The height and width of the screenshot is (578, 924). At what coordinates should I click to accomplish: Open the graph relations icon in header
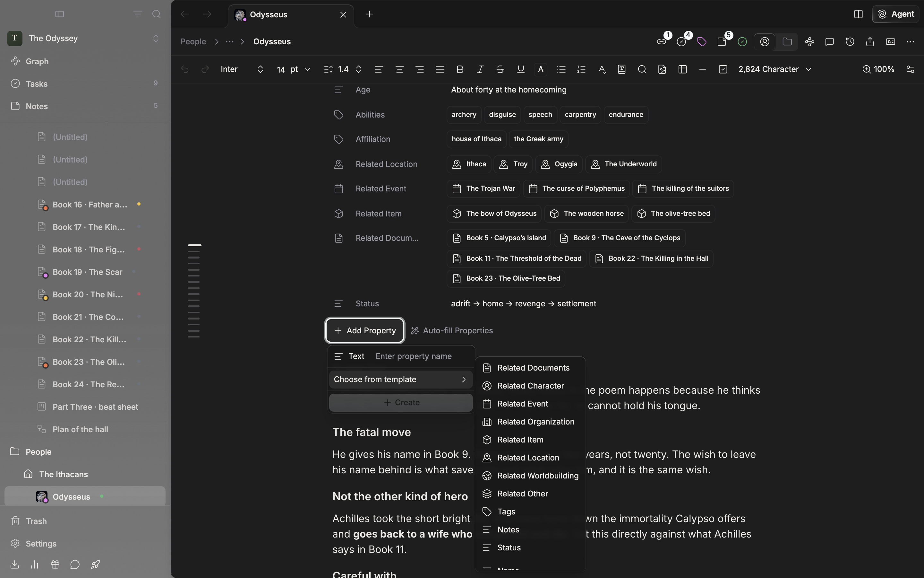click(x=809, y=42)
